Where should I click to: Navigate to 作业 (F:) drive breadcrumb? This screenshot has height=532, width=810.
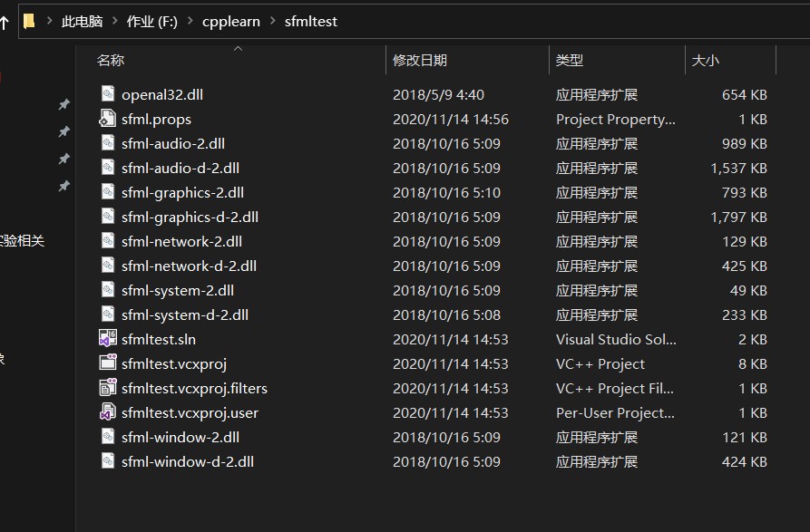pyautogui.click(x=152, y=21)
